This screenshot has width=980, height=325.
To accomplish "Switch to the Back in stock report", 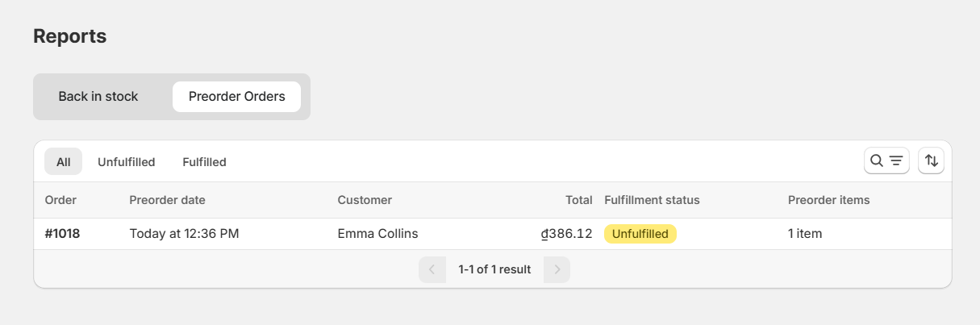I will (98, 97).
